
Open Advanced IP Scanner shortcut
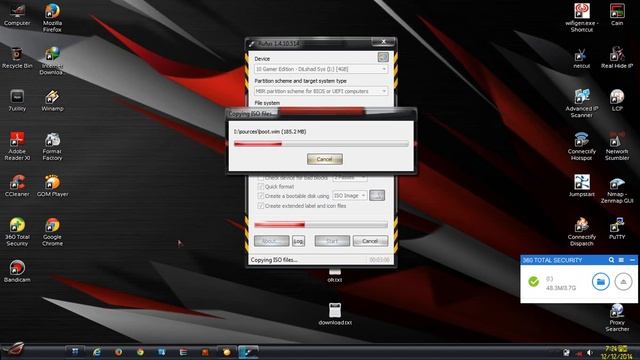tap(582, 103)
